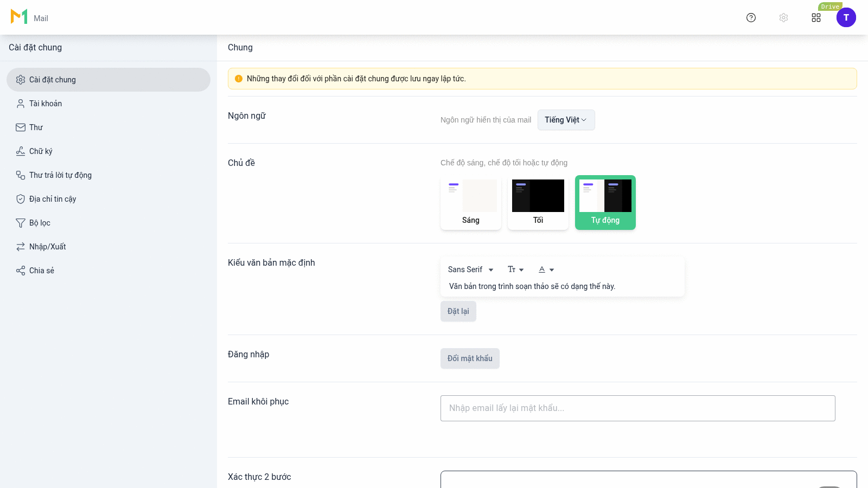Click the shield icon beside Địa chỉ tin cậy
The width and height of the screenshot is (868, 488).
[21, 199]
